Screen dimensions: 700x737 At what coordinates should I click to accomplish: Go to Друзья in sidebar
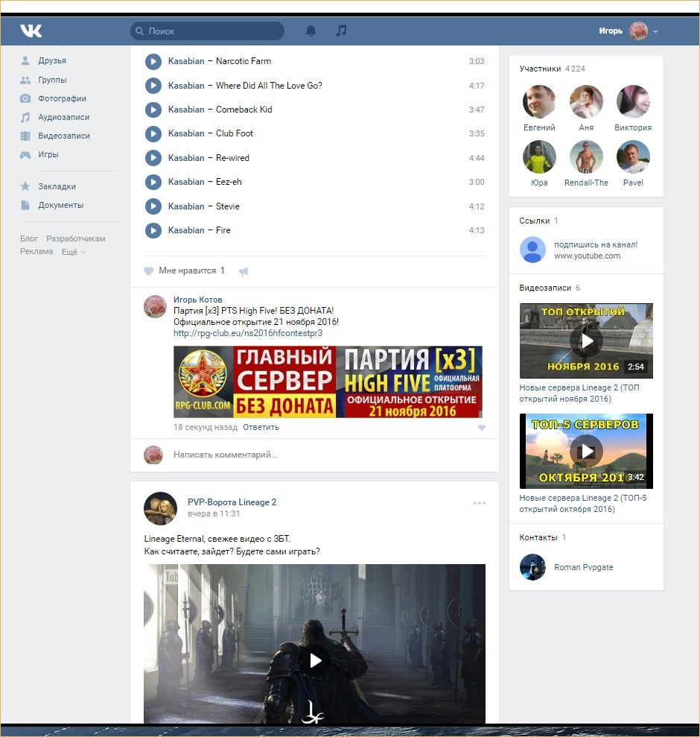(52, 60)
